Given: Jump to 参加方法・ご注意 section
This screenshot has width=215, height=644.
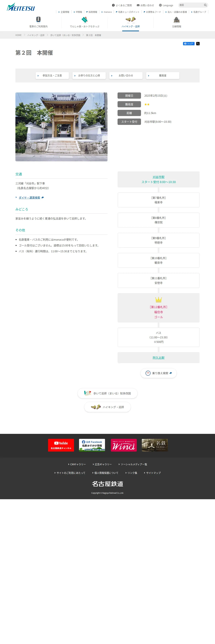Looking at the screenshot, I should pos(52,76).
